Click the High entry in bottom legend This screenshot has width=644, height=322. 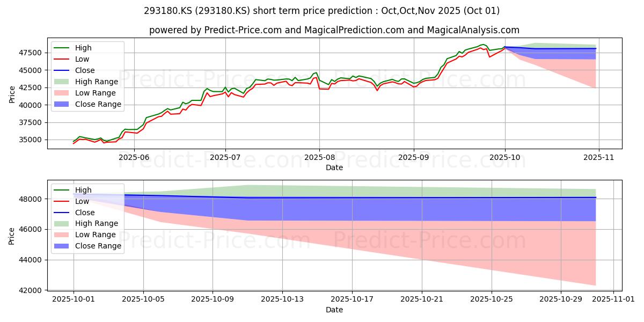[73, 190]
